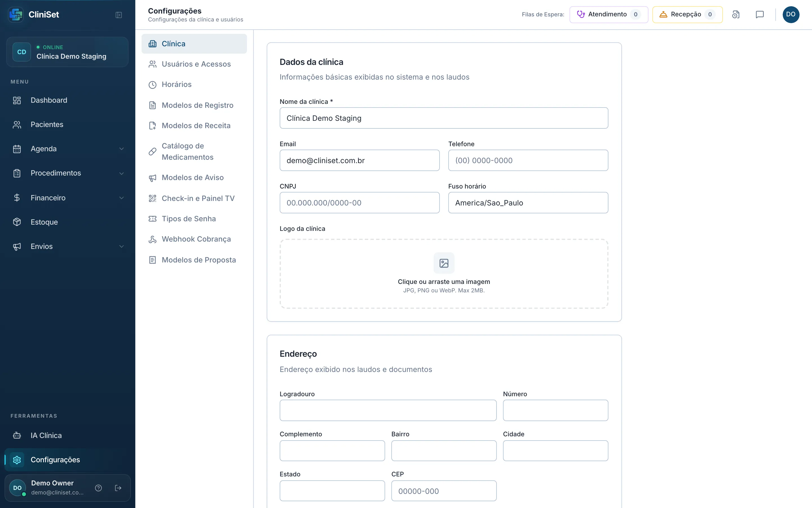Viewport: 812px width, 508px height.
Task: Click the Pacientes people icon
Action: point(17,125)
